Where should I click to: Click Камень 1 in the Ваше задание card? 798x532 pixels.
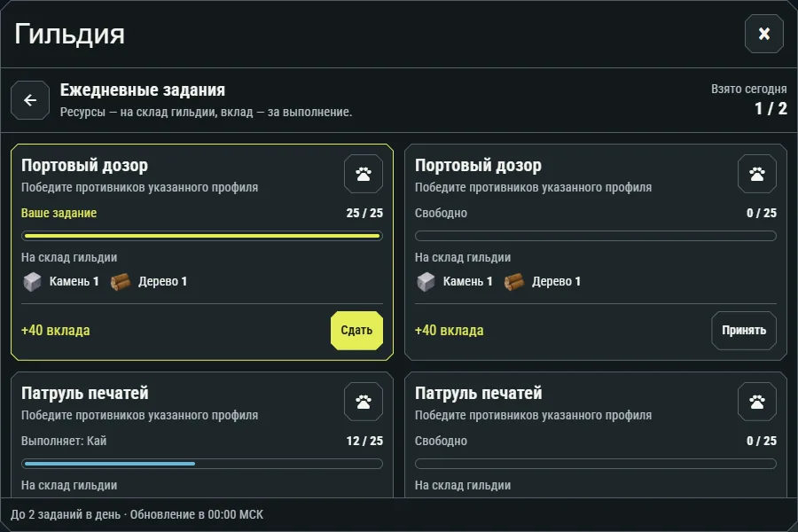pos(74,282)
